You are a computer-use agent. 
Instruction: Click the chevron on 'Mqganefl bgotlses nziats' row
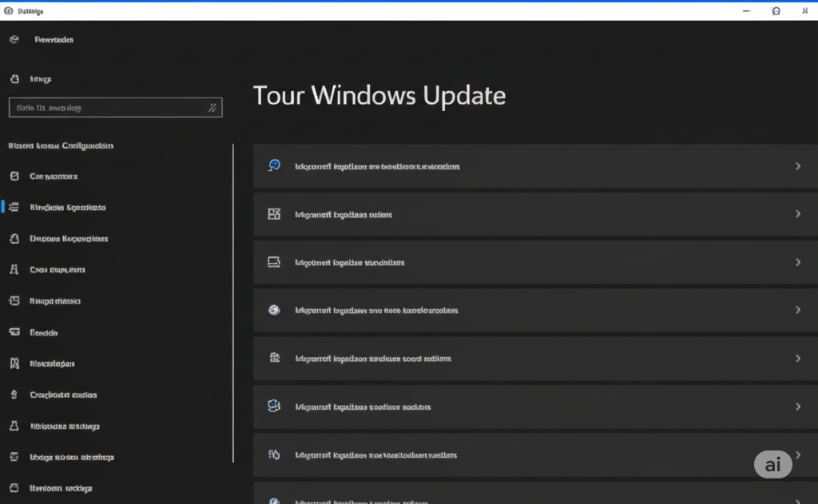(x=798, y=214)
